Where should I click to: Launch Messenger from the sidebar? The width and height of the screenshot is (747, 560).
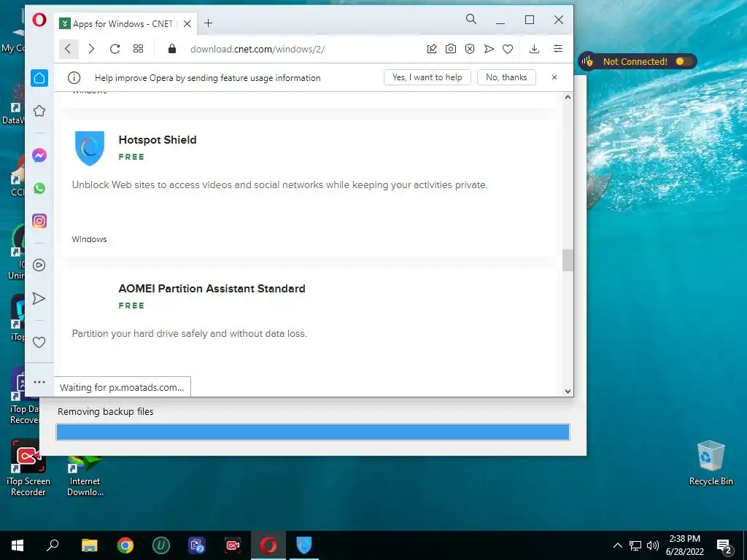[x=39, y=155]
